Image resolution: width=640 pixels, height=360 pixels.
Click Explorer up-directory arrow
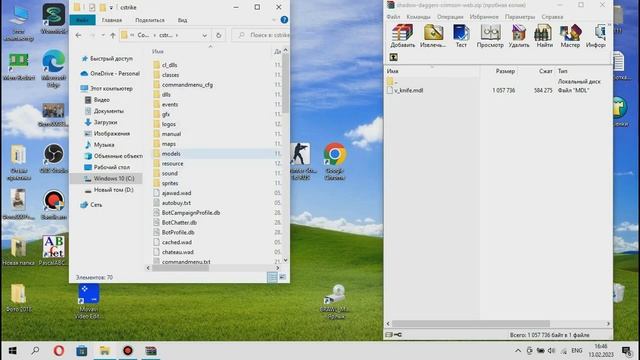113,36
